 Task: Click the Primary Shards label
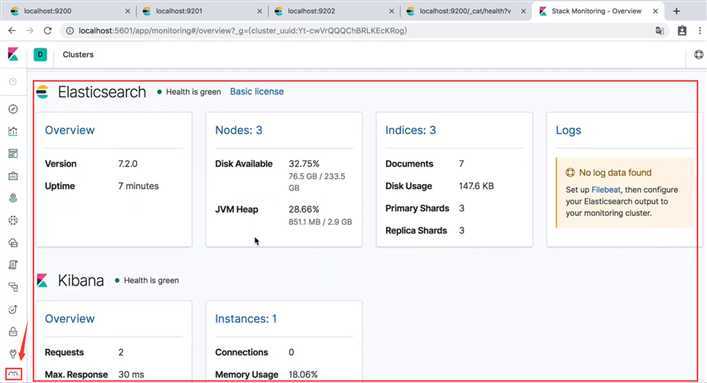tap(417, 208)
